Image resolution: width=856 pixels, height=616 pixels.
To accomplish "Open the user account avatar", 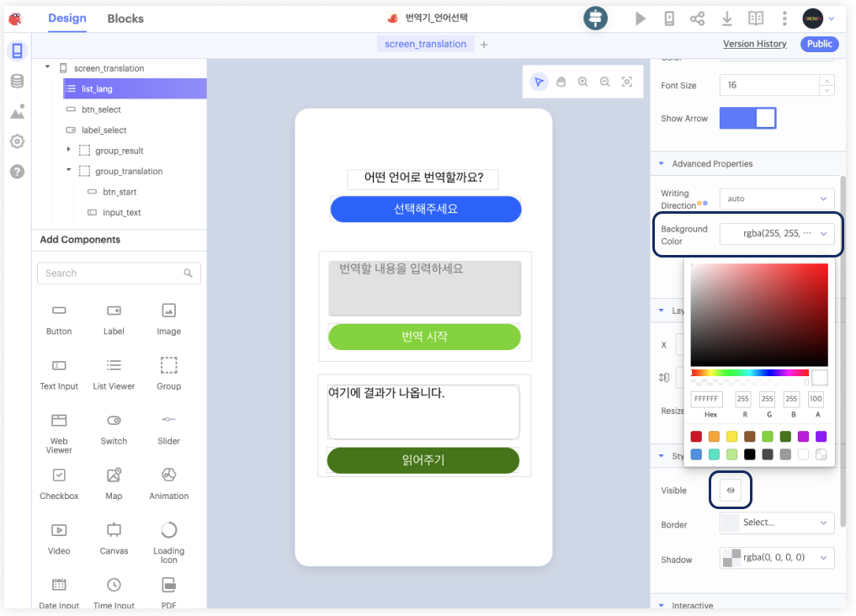I will [812, 19].
